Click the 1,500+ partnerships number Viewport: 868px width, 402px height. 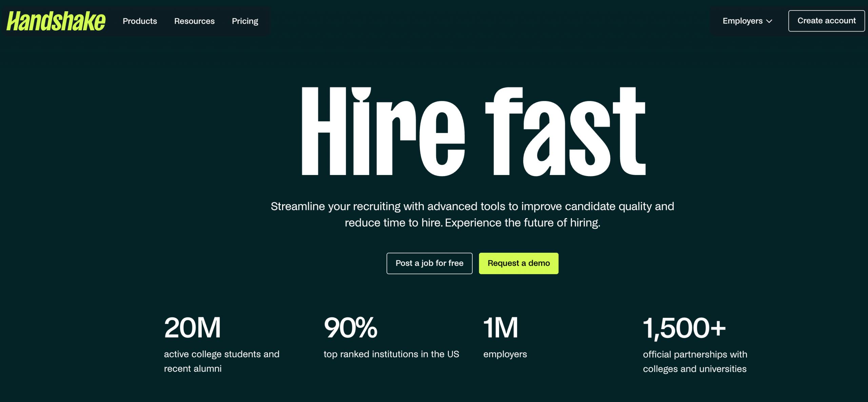pos(684,328)
